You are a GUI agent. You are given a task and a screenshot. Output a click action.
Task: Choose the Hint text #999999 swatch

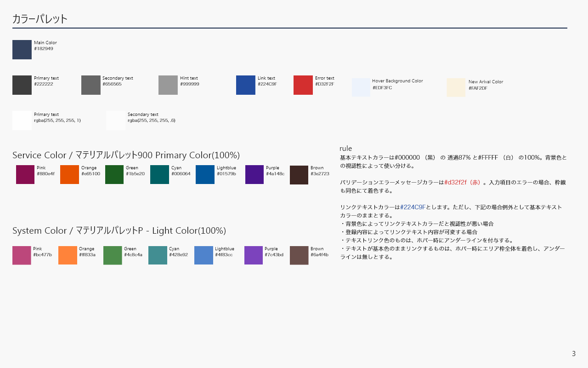pyautogui.click(x=168, y=85)
